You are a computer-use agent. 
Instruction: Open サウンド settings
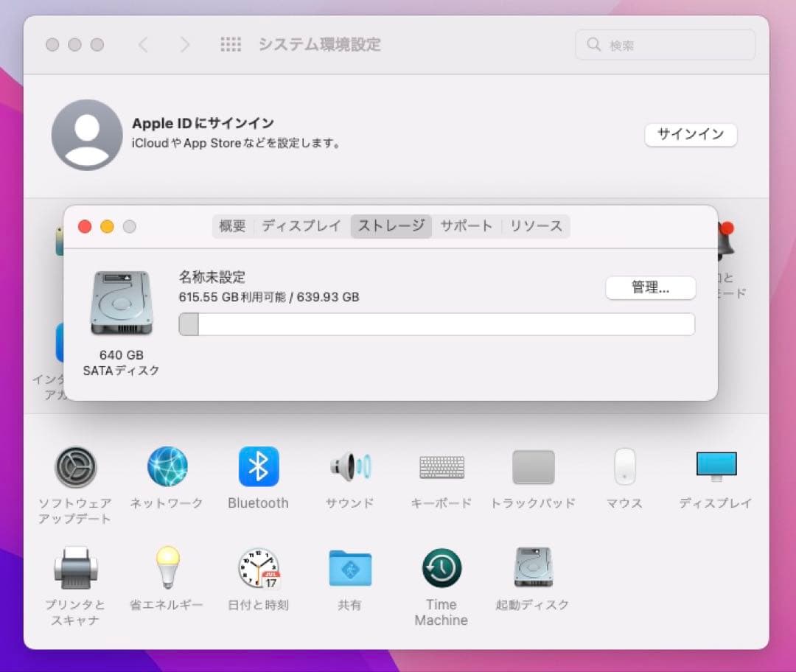click(x=349, y=467)
